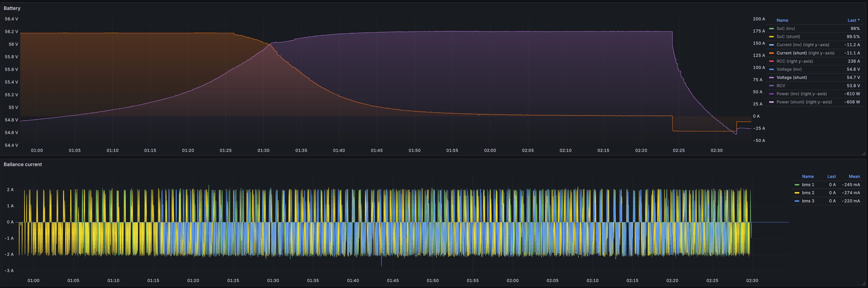Sort Battery legend by Name header

(x=782, y=20)
